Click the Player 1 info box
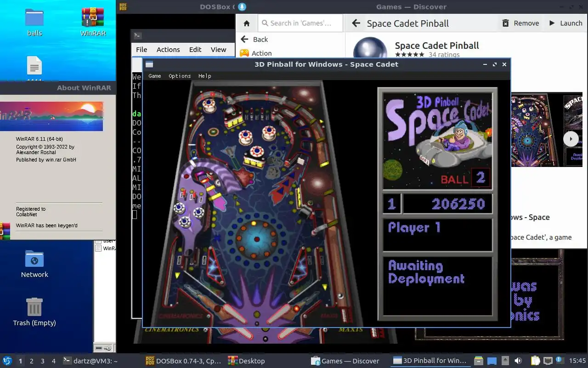Image resolution: width=588 pixels, height=368 pixels. 437,235
